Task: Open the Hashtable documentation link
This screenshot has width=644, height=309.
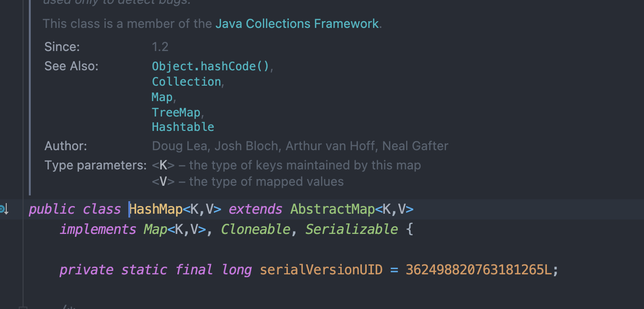Action: [183, 127]
